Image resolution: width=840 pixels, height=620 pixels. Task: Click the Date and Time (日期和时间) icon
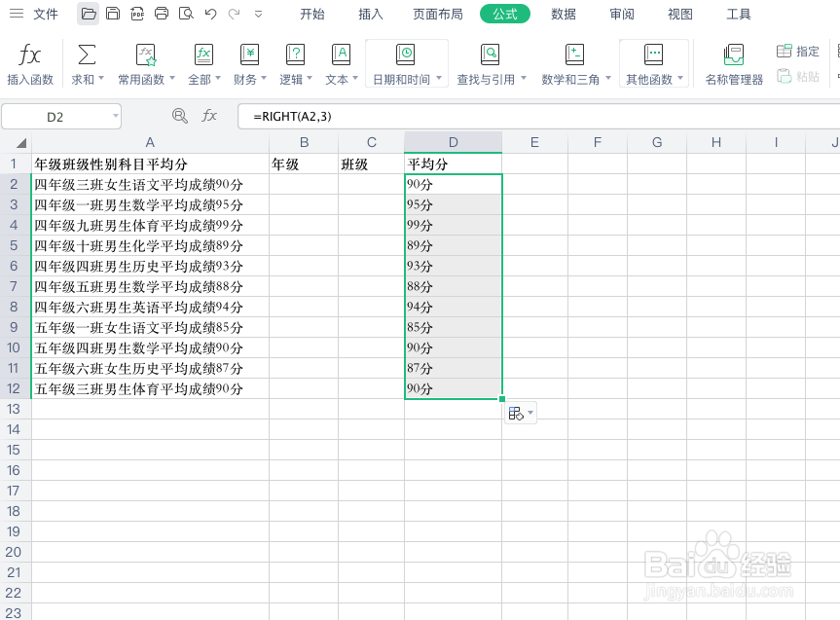click(405, 60)
